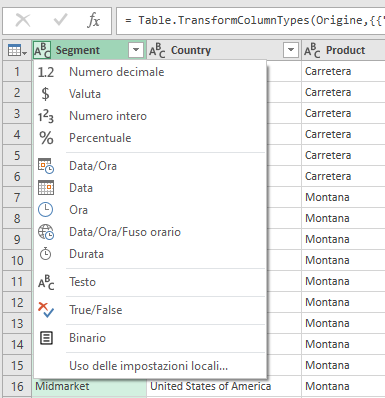Click the ABC type icon on Country column
Screen dimensions: 385x398
tap(157, 50)
